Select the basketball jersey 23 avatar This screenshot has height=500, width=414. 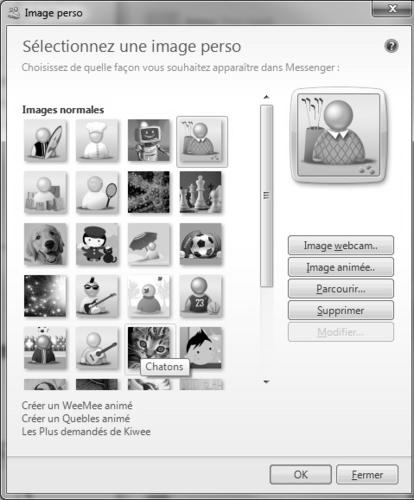(201, 296)
